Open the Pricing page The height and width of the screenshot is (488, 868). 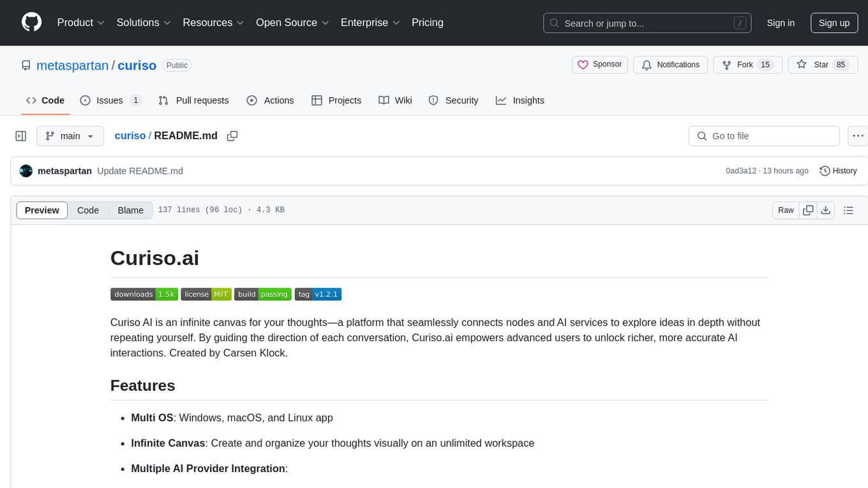pyautogui.click(x=428, y=22)
